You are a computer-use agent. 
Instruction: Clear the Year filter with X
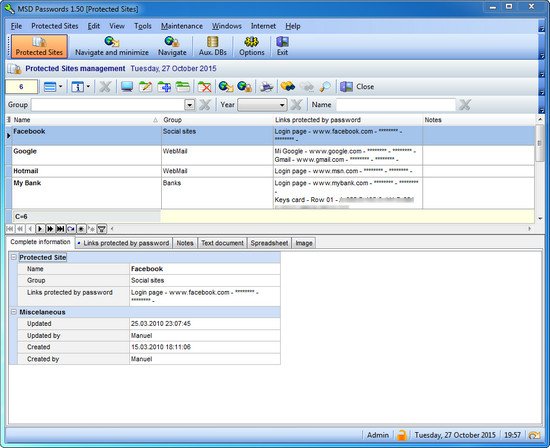coord(296,105)
